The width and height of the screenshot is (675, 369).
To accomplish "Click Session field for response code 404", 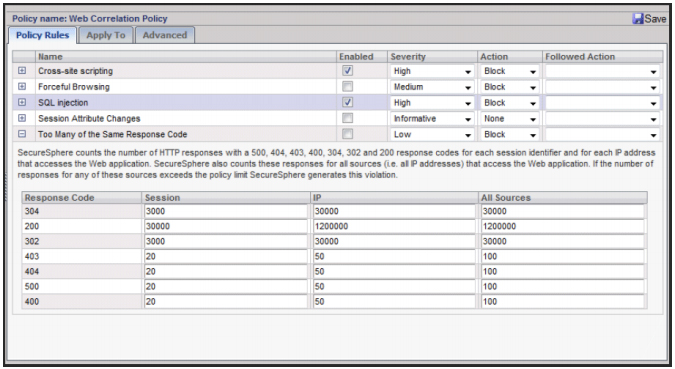I will [x=226, y=272].
